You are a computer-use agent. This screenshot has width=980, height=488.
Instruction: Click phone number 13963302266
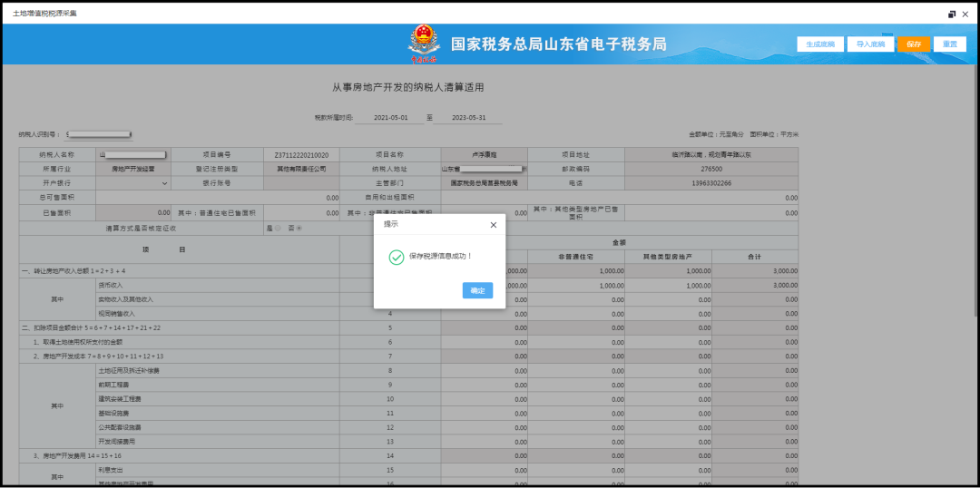tap(711, 183)
